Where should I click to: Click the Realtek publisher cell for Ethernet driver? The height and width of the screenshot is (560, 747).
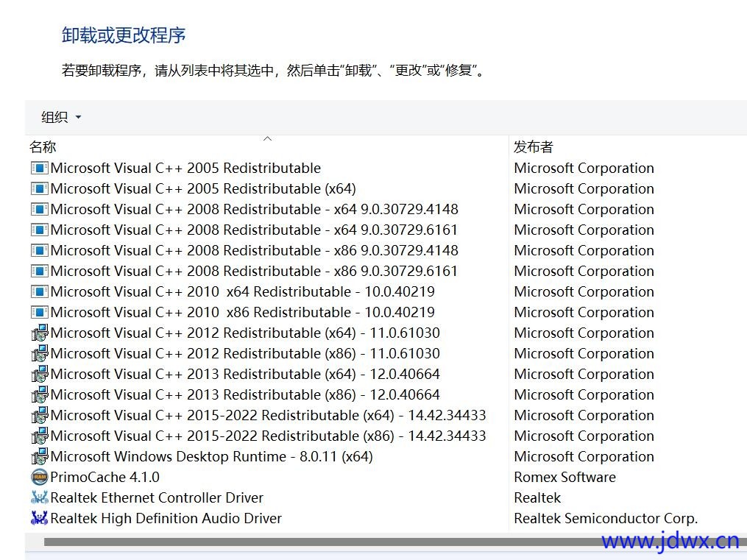click(x=537, y=497)
